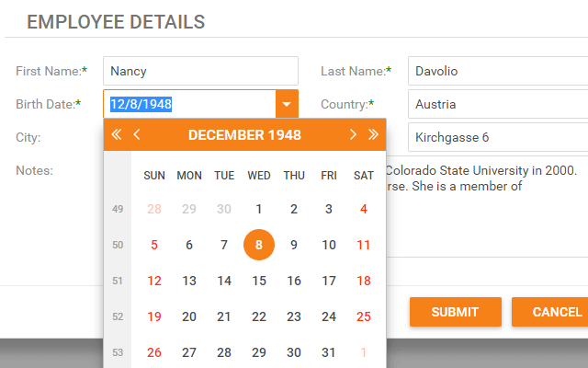Image resolution: width=588 pixels, height=368 pixels.
Task: Jump to next year double-right arrow
Action: click(x=373, y=134)
